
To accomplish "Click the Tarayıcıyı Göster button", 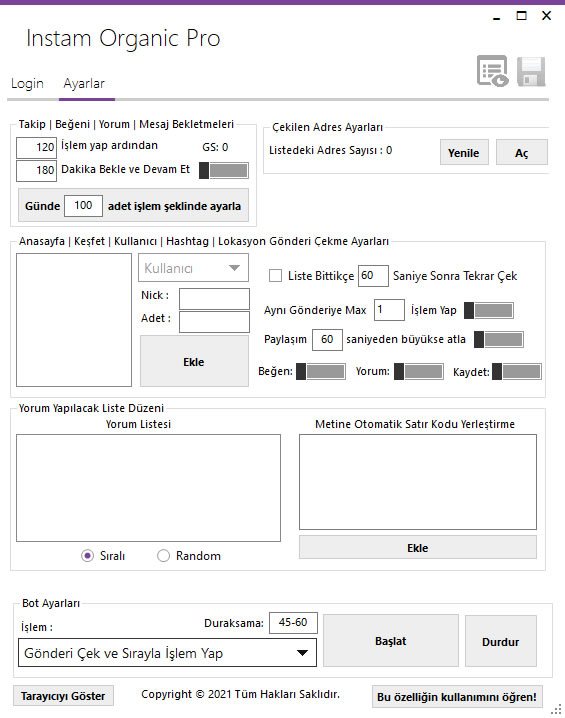I will point(63,696).
